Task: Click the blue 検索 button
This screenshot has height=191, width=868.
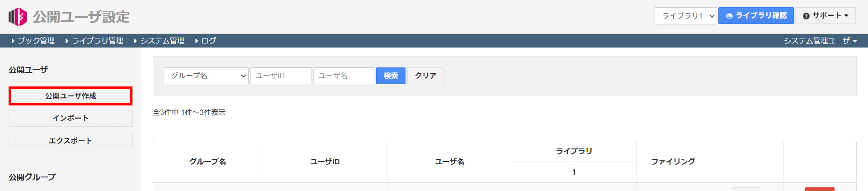Action: (391, 76)
